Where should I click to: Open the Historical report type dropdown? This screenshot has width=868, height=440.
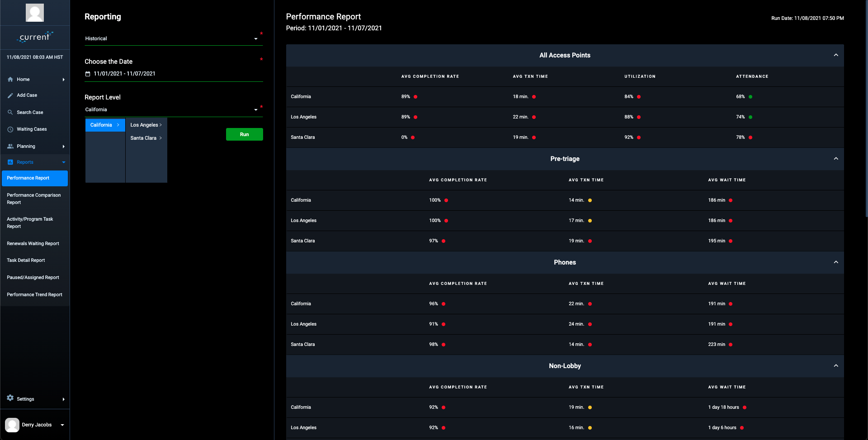coord(174,39)
